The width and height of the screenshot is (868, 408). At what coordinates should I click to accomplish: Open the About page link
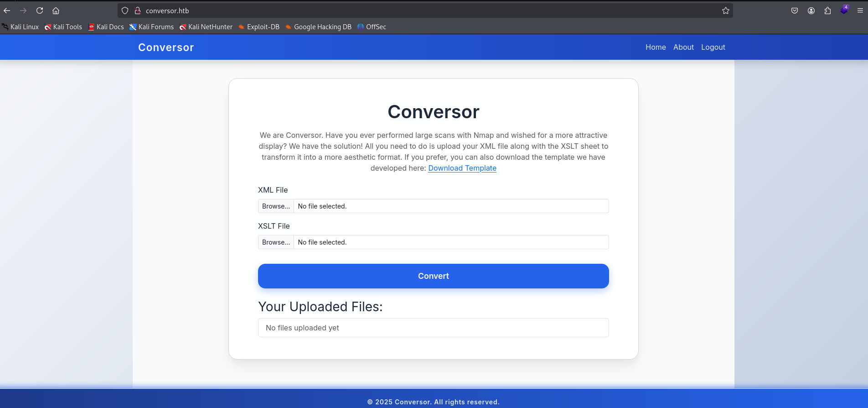coord(683,47)
